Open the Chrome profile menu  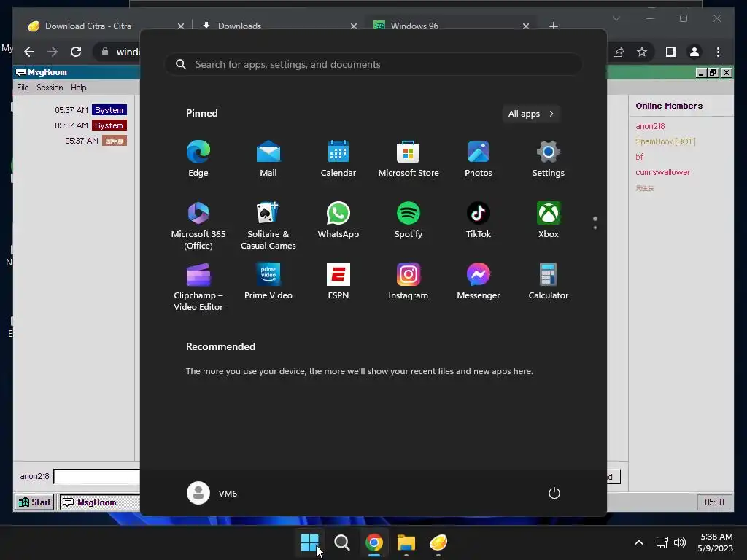point(694,52)
